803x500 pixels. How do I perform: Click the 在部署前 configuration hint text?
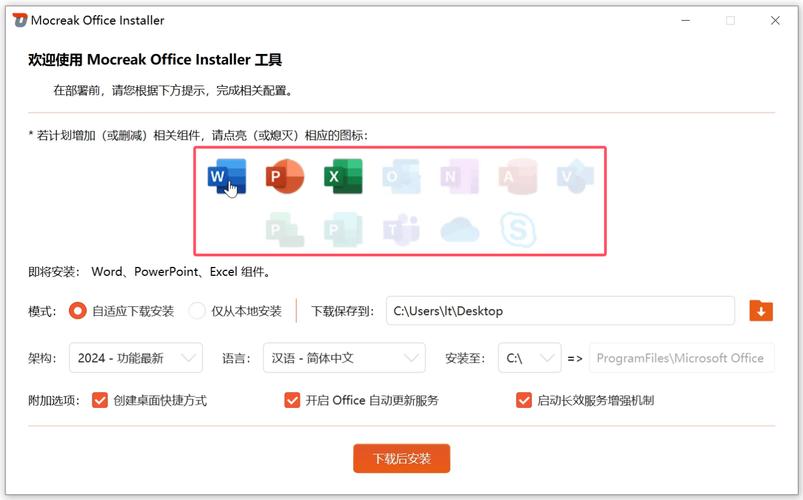click(173, 91)
